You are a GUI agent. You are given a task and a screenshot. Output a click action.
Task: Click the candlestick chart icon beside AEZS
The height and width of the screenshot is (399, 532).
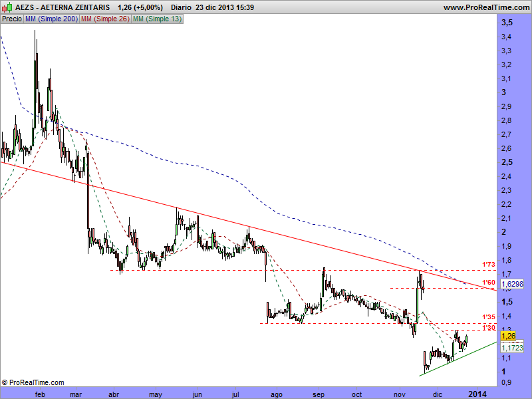click(7, 7)
